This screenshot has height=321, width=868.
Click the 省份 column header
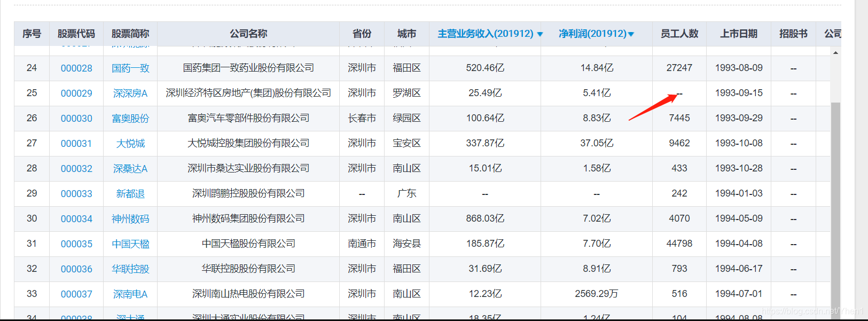[x=362, y=34]
